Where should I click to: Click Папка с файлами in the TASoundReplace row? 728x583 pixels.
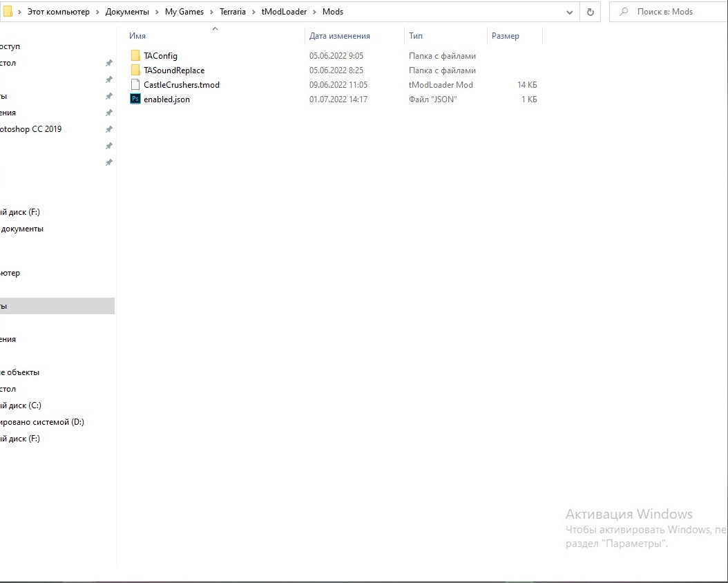click(x=442, y=70)
